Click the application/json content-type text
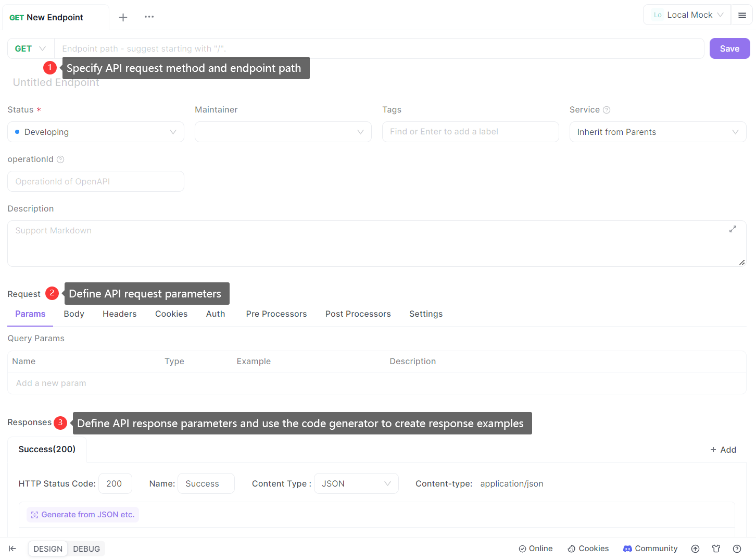 pyautogui.click(x=512, y=484)
